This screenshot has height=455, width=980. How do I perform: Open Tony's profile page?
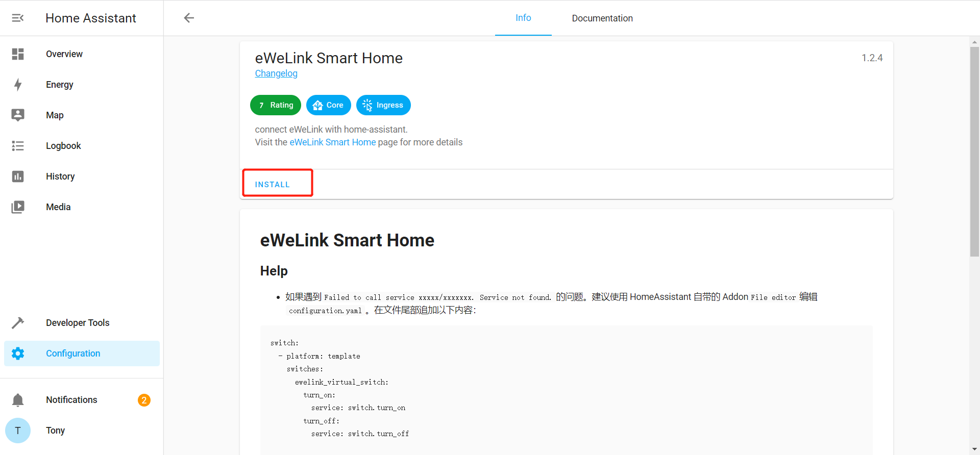point(82,431)
